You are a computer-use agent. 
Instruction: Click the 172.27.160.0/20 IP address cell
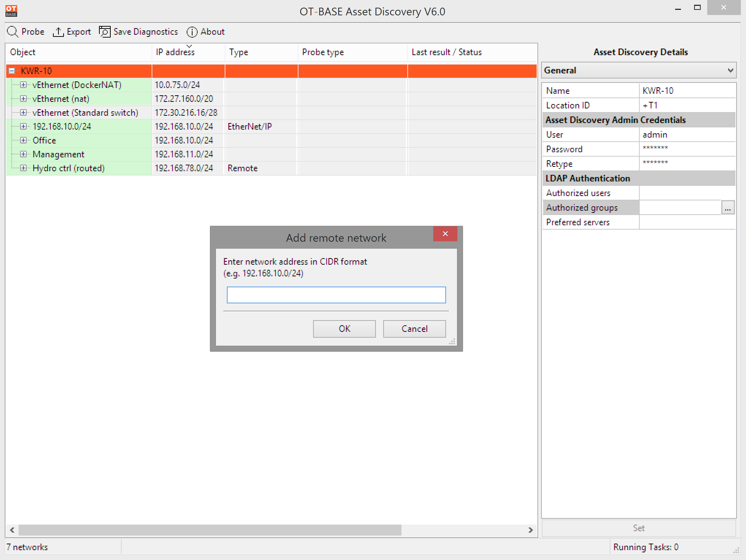pos(189,99)
